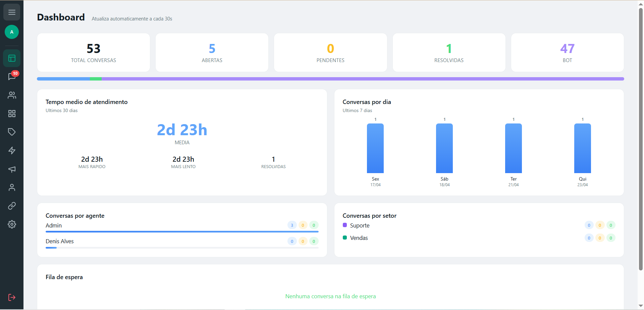Open the conversations panel with 10 notifications
Image resolution: width=644 pixels, height=310 pixels.
tap(12, 76)
